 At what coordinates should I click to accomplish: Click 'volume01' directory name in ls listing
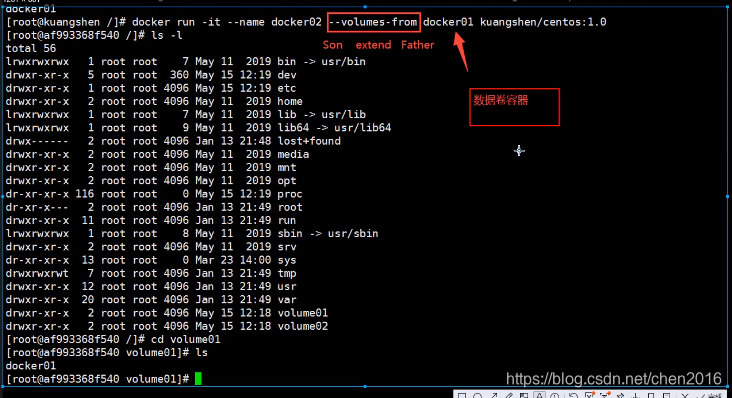tap(303, 313)
